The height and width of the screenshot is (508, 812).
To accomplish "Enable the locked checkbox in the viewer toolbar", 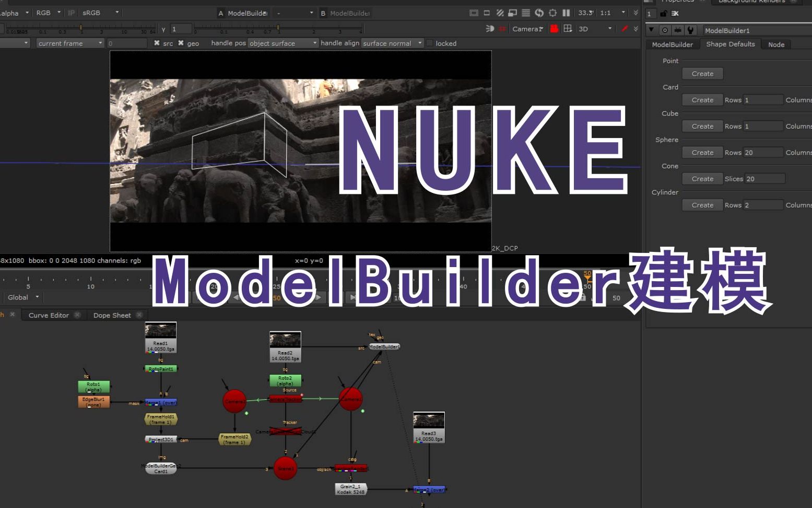I will point(429,43).
